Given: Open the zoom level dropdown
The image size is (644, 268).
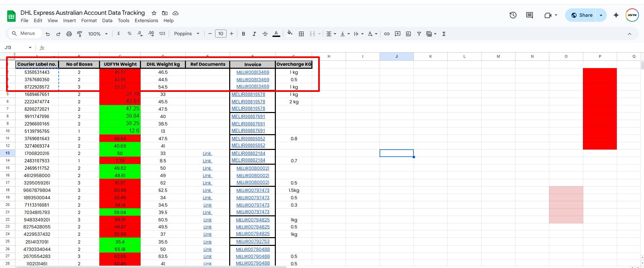Looking at the screenshot, I should (x=98, y=34).
